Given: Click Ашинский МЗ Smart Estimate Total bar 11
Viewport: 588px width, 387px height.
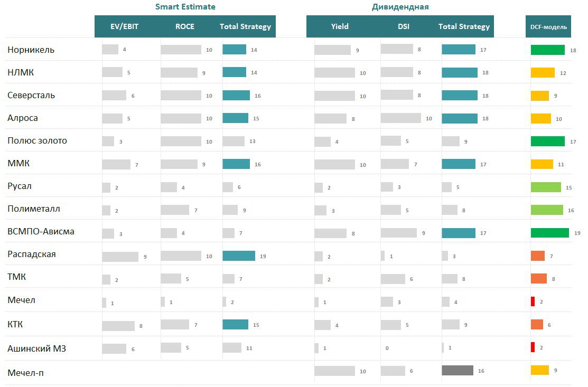Looking at the screenshot, I should [232, 347].
